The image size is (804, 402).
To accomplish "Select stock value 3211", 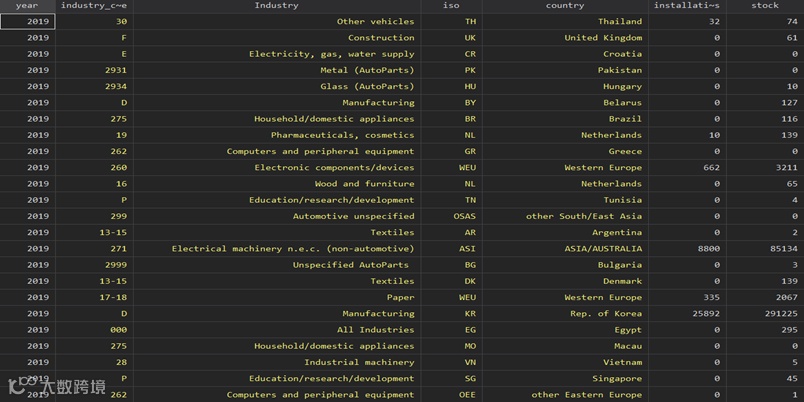I will click(765, 168).
